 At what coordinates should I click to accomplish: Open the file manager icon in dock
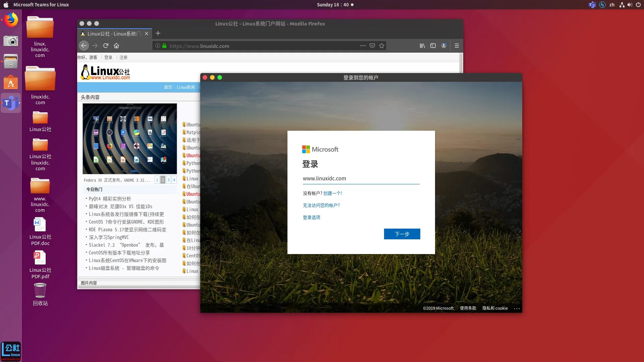point(11,62)
